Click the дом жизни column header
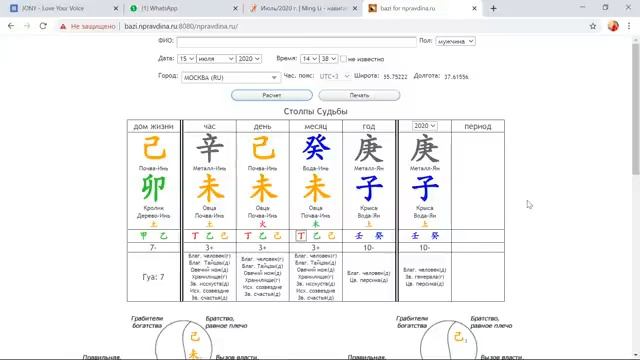Viewport: 640px width, 360px height. tap(153, 127)
